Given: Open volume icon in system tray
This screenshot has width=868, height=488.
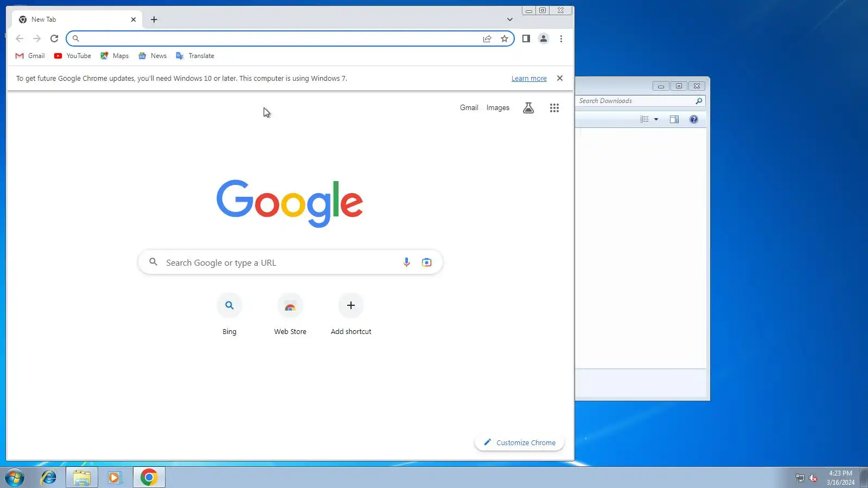Looking at the screenshot, I should pyautogui.click(x=813, y=478).
